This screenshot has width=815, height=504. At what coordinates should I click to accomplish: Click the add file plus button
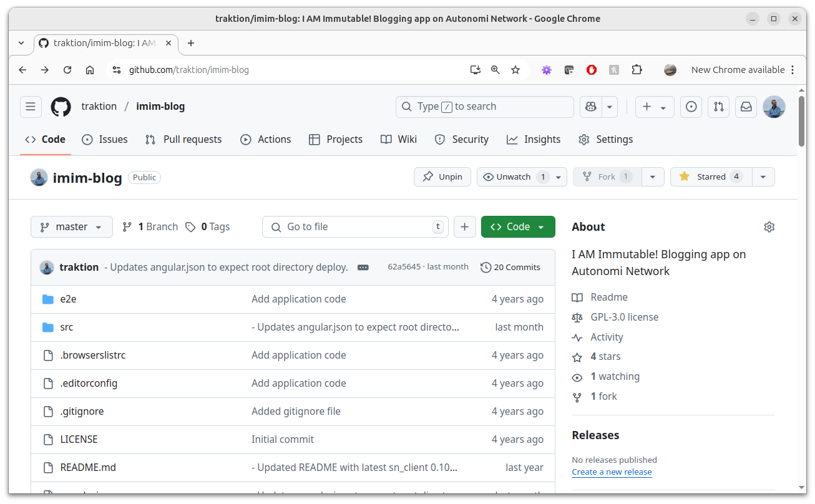(464, 227)
